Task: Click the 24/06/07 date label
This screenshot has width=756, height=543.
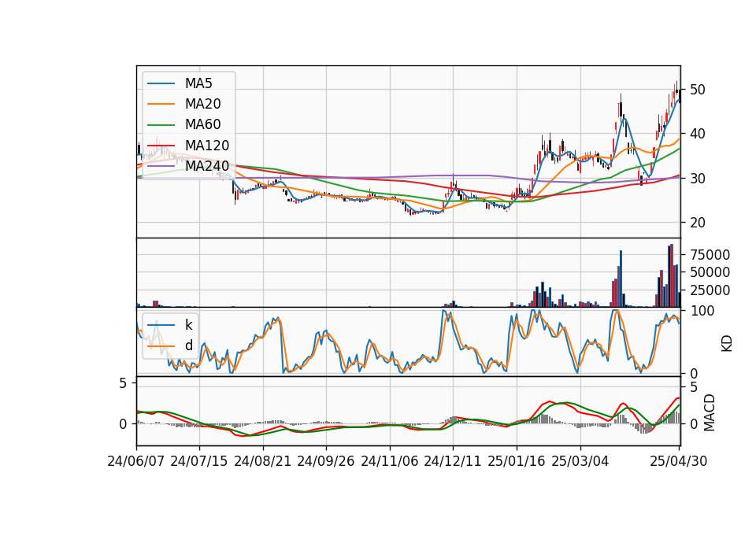Action: point(136,461)
